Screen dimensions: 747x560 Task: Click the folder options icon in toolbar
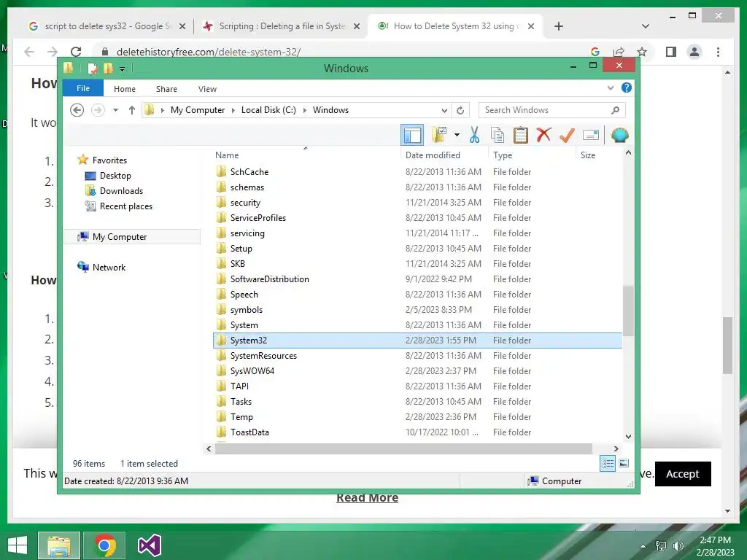coord(438,135)
